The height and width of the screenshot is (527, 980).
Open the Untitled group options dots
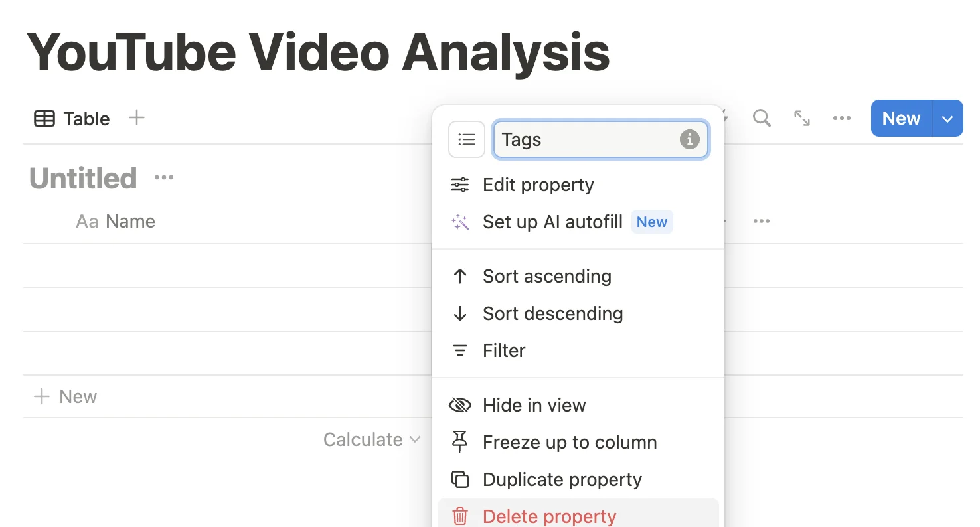pyautogui.click(x=164, y=178)
